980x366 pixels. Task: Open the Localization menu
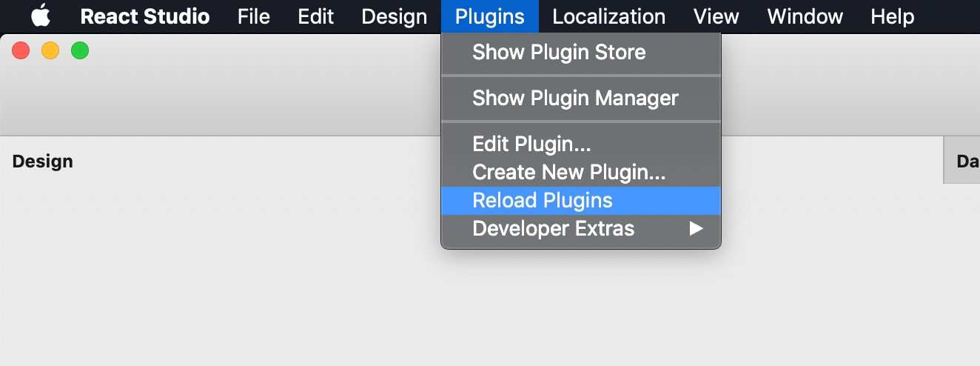(608, 16)
